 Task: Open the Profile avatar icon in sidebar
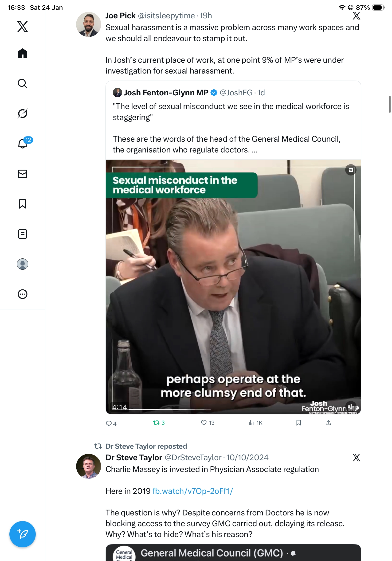click(23, 264)
